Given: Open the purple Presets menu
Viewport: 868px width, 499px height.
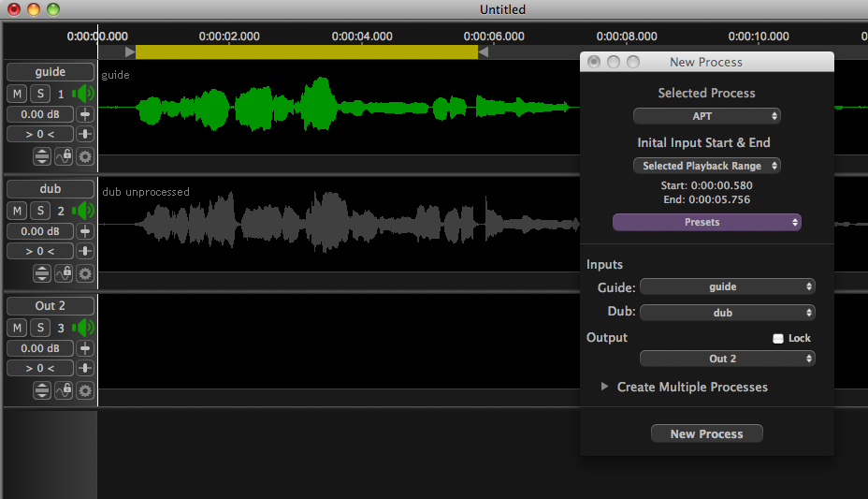Looking at the screenshot, I should tap(707, 222).
